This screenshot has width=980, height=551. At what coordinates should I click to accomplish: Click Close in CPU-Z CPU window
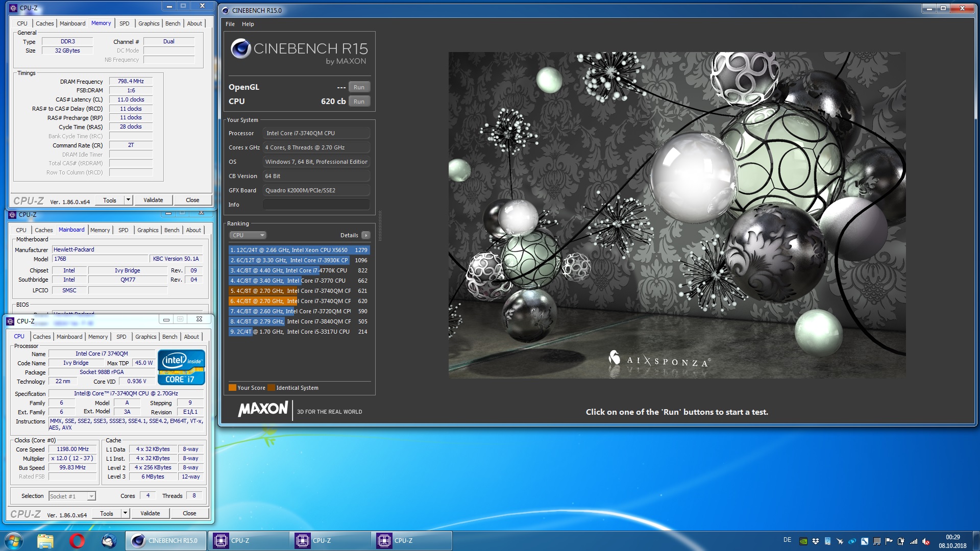click(x=189, y=513)
